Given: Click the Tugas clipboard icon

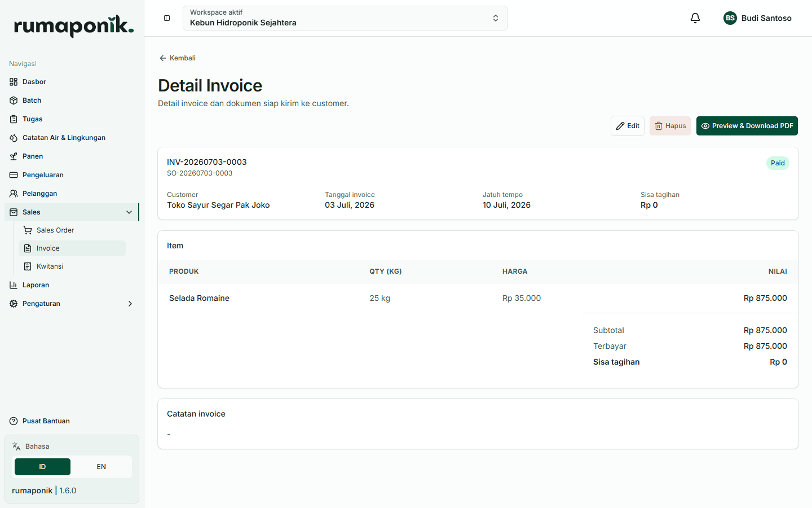Looking at the screenshot, I should (14, 119).
